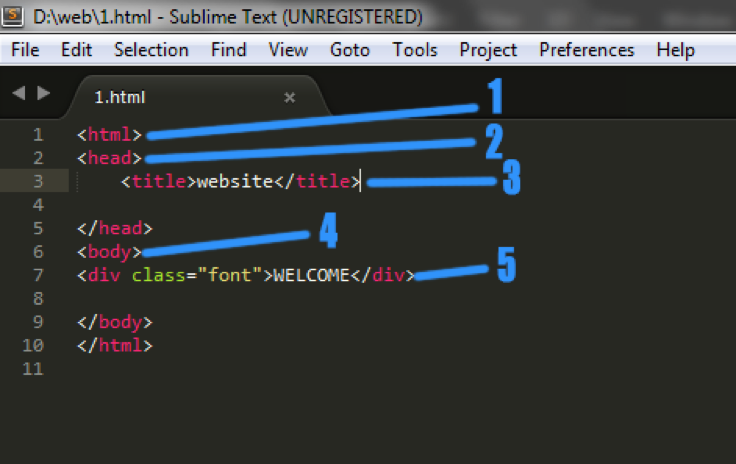Open the Goto menu
This screenshot has height=464, width=736.
(350, 50)
